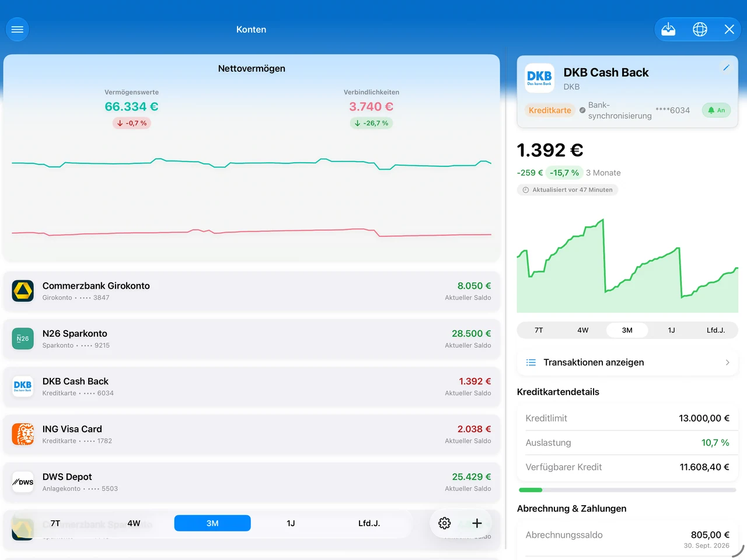
Task: Click the Kreditkarte tag badge
Action: 550,110
